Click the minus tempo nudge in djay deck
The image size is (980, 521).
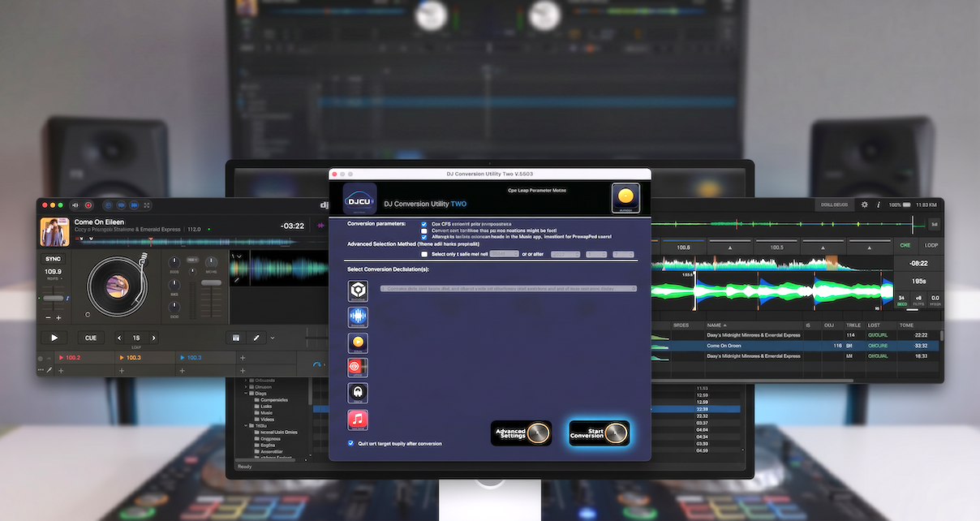point(48,317)
